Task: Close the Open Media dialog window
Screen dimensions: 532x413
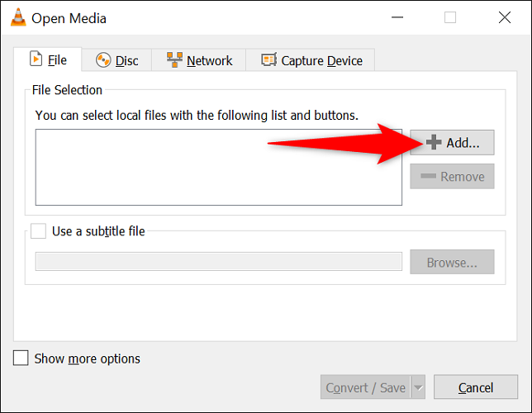Action: (x=504, y=17)
